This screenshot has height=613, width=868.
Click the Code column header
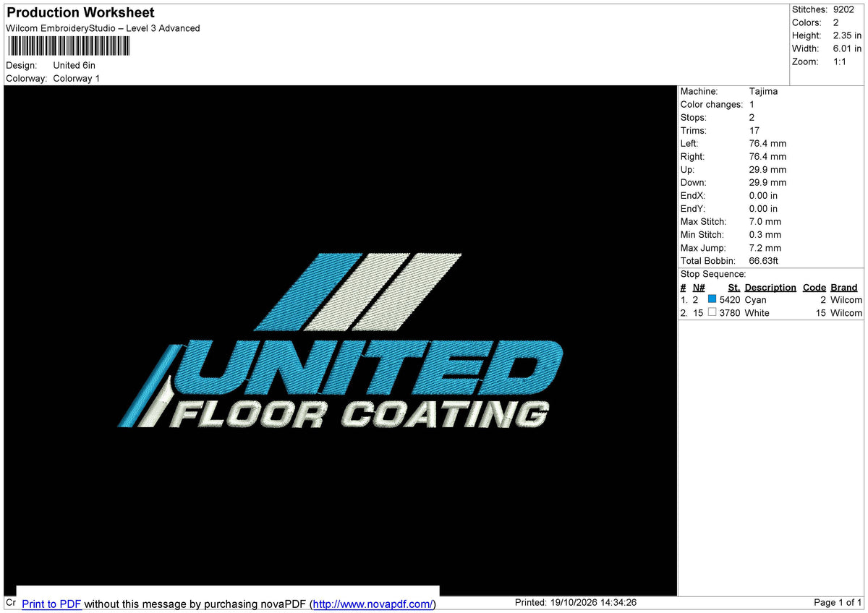(x=814, y=287)
